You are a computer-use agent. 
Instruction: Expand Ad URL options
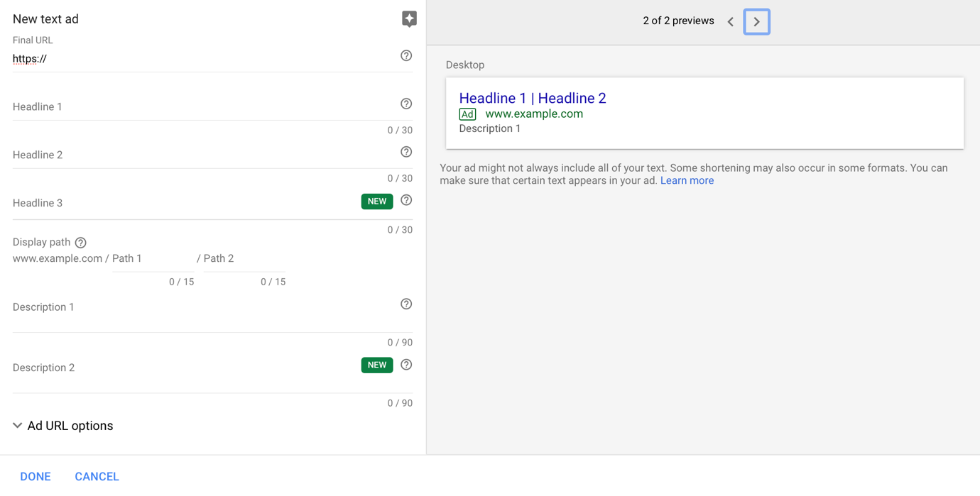pyautogui.click(x=63, y=426)
